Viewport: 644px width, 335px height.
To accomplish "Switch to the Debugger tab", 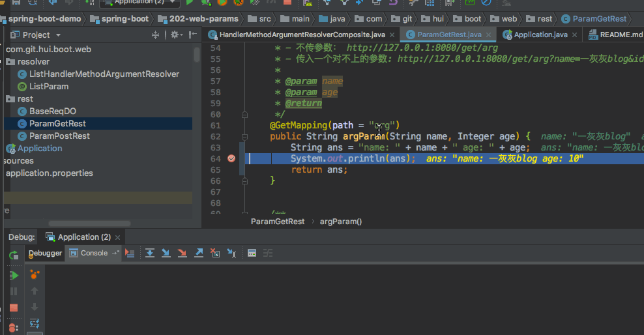I will 45,253.
